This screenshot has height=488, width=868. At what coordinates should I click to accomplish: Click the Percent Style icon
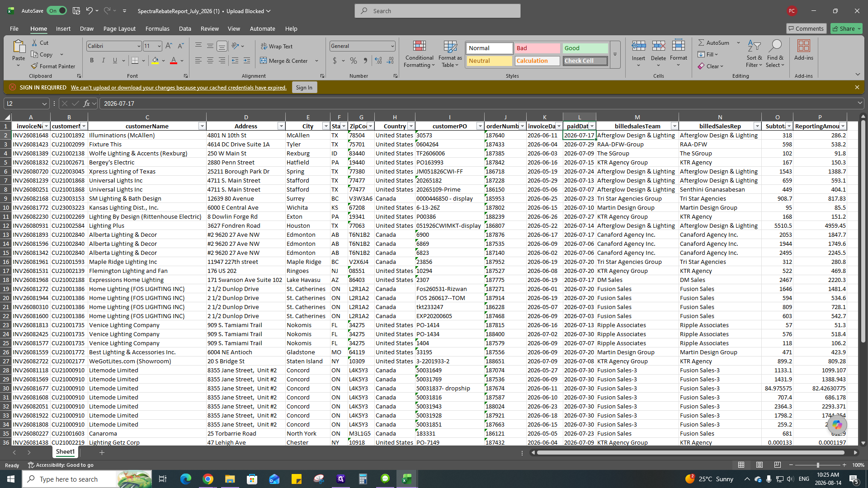click(354, 61)
